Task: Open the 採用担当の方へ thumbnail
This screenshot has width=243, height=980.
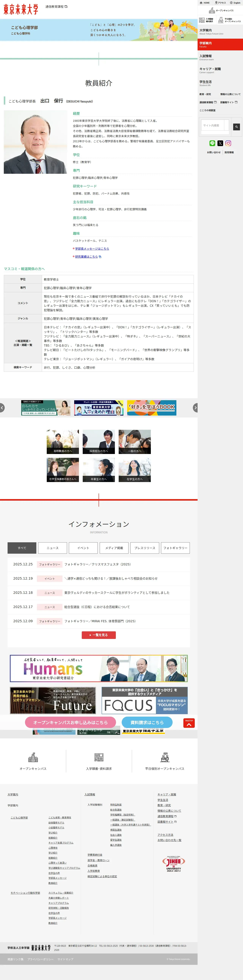Action: (99, 442)
